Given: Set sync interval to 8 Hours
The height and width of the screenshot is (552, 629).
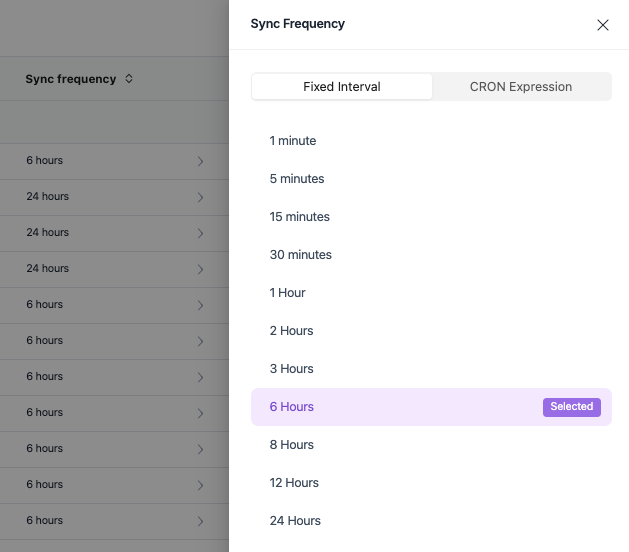Looking at the screenshot, I should pyautogui.click(x=292, y=445).
